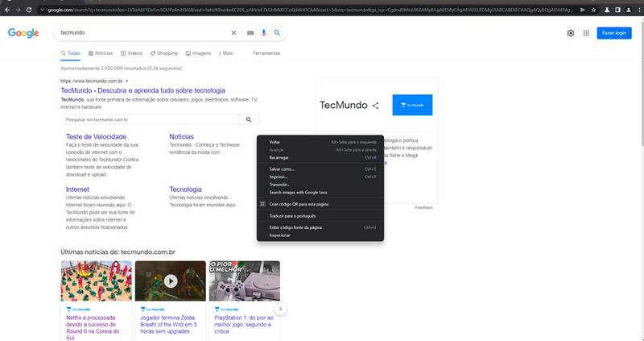Clear the search box with the X icon
The height and width of the screenshot is (341, 644).
(x=233, y=33)
